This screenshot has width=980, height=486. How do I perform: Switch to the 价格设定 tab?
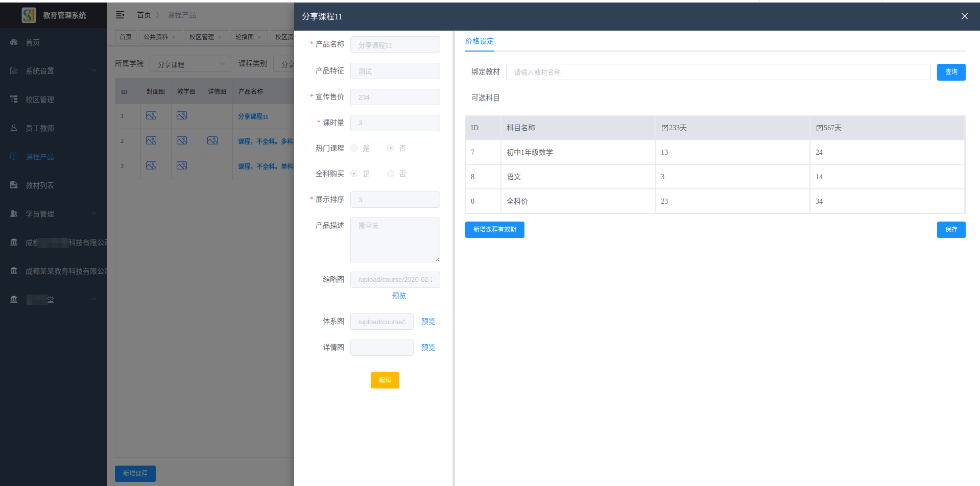point(480,41)
